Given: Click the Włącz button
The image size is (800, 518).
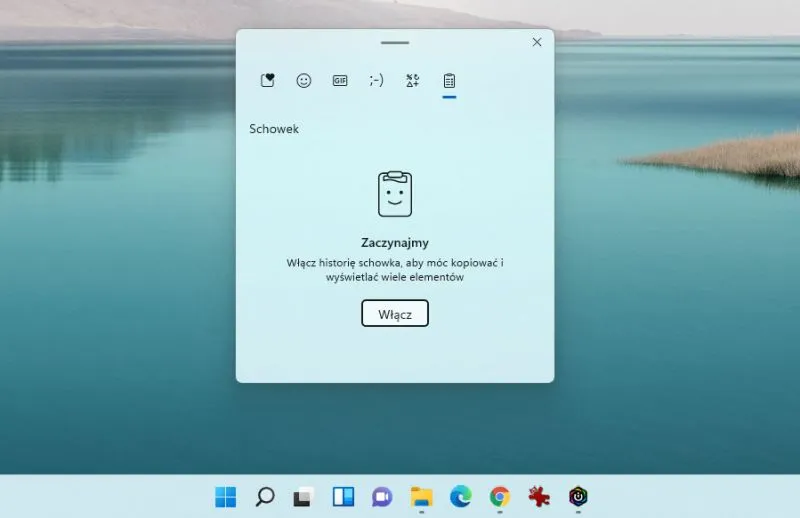Looking at the screenshot, I should 395,313.
